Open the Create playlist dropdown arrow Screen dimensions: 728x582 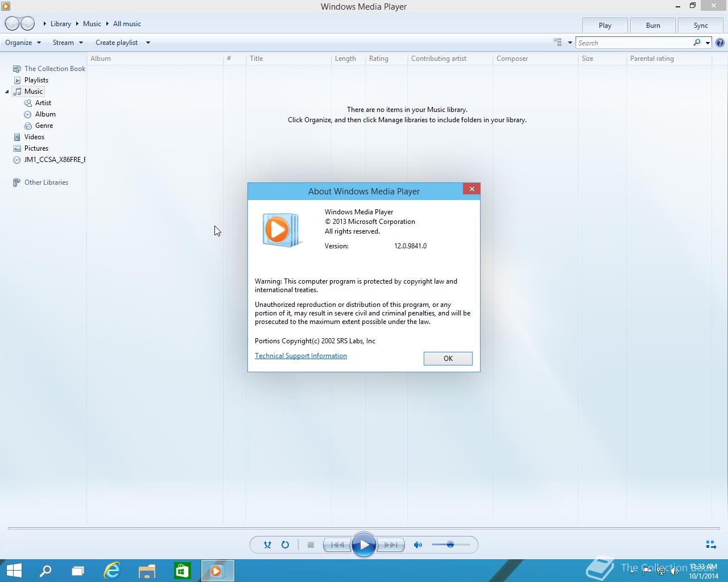click(x=148, y=43)
